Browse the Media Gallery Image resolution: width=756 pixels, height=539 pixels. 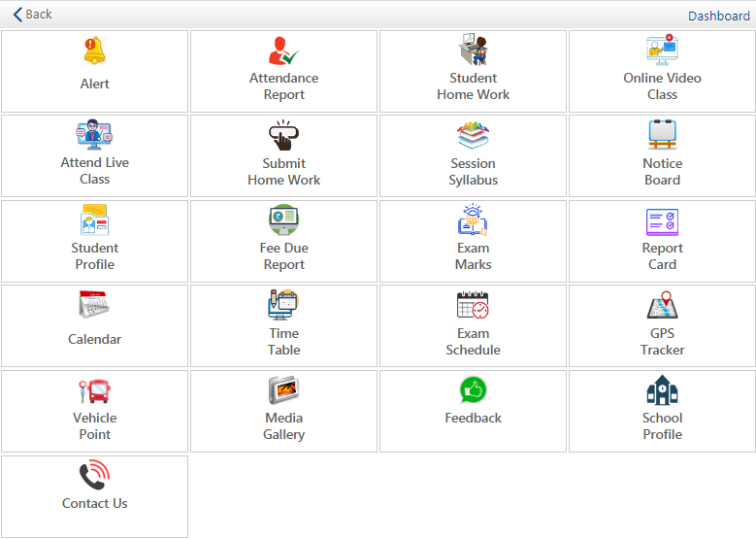click(283, 411)
